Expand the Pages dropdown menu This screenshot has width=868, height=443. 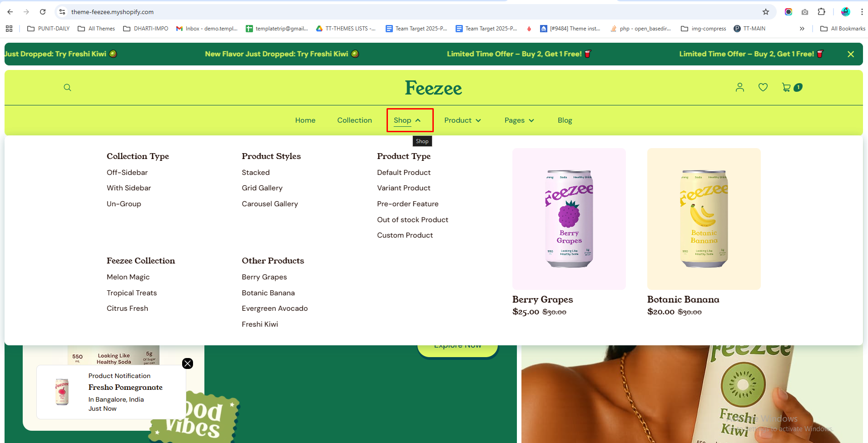point(519,120)
